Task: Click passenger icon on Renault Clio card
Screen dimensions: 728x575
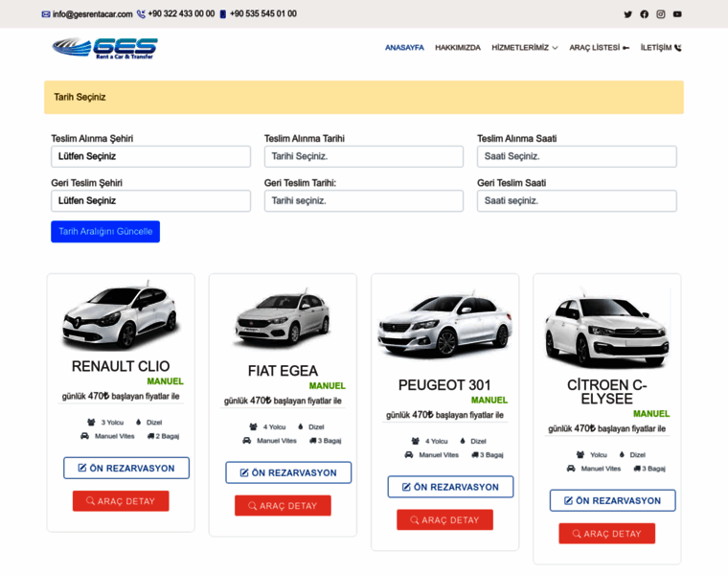Action: pyautogui.click(x=91, y=423)
